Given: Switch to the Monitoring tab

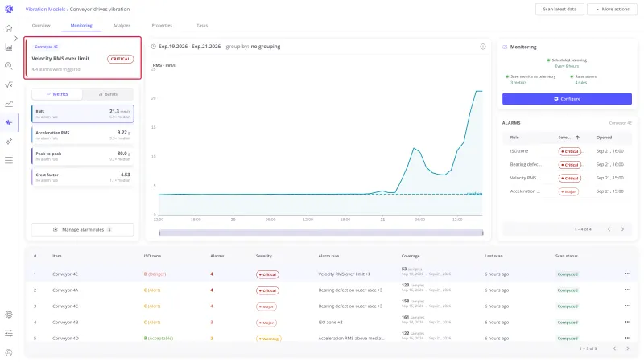Looking at the screenshot, I should pyautogui.click(x=81, y=26).
